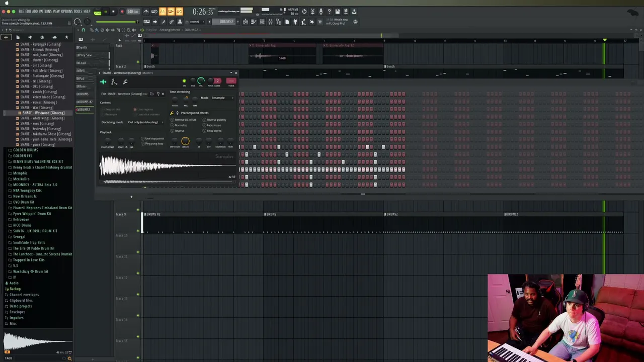Toggle the SONG mode button
This screenshot has width=644, height=362.
97,13
